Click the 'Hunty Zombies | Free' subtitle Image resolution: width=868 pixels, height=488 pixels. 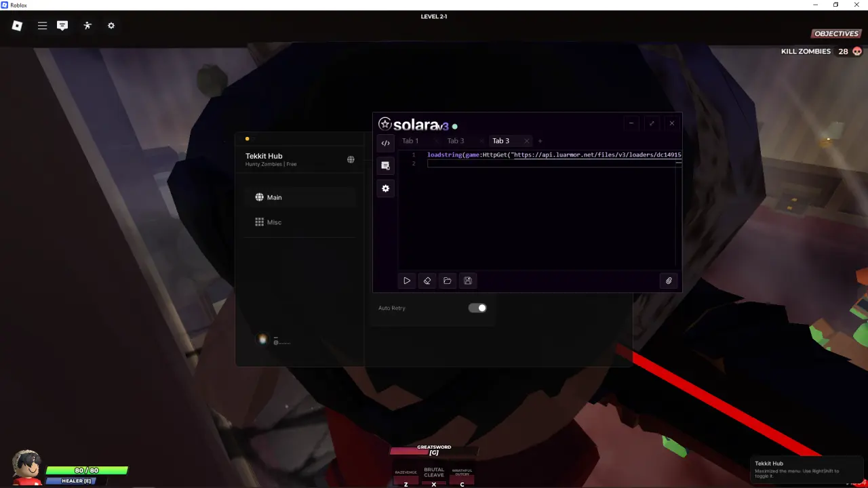point(271,164)
